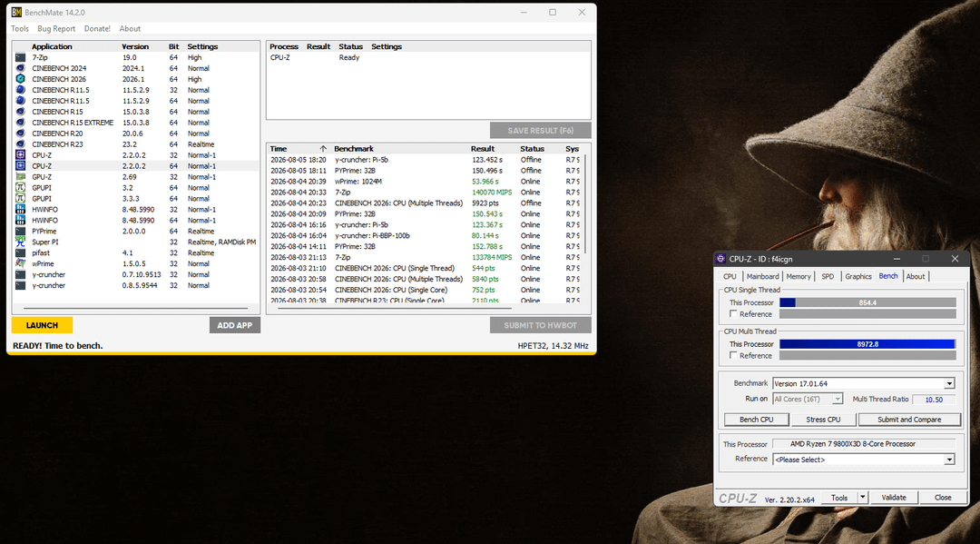
Task: Click the ADD APP button
Action: 234,325
